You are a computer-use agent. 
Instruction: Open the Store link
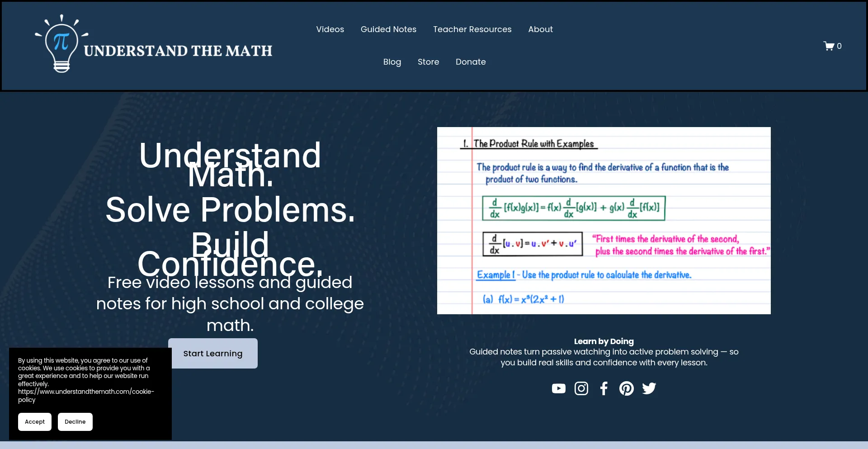[x=428, y=62]
